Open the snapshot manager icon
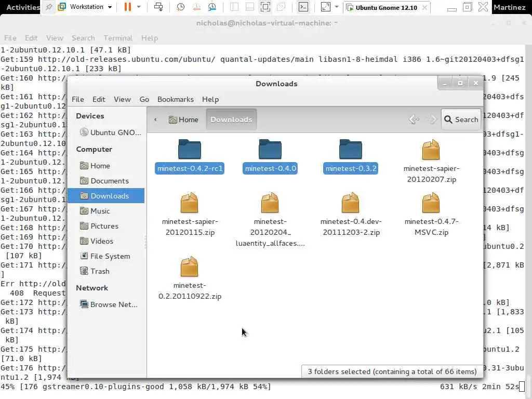This screenshot has height=399, width=532. click(x=212, y=7)
